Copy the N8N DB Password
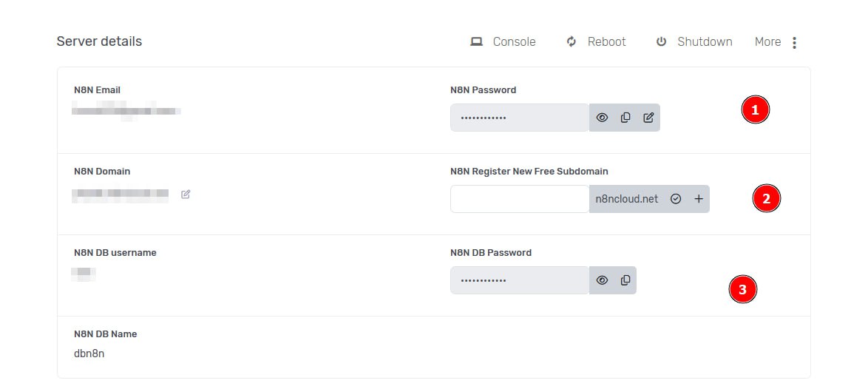 [625, 280]
